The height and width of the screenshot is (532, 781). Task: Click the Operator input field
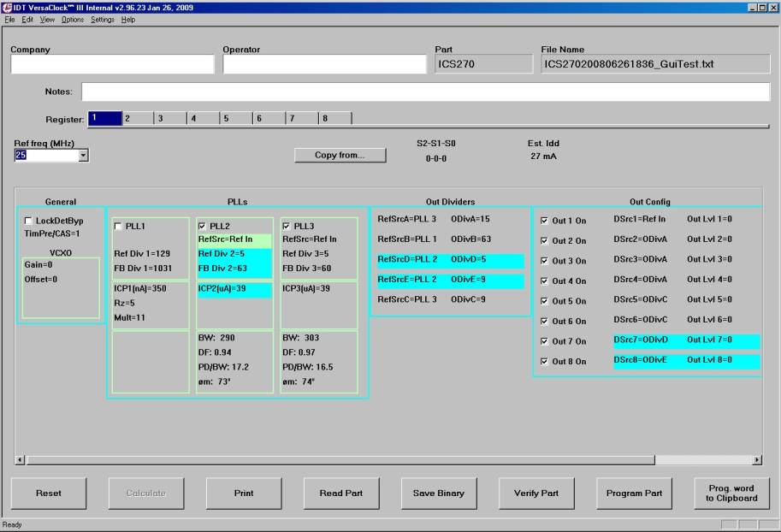click(325, 64)
